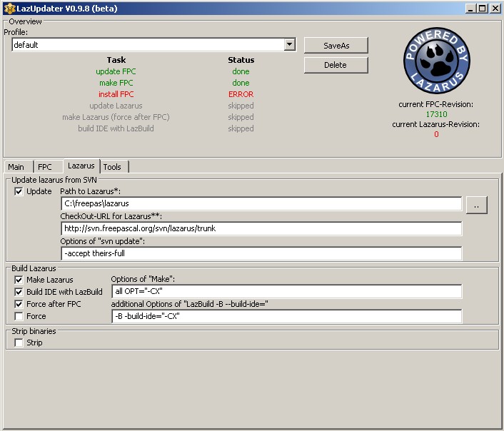Open the Profile dropdown list
Screen dimensions: 504x431
289,45
